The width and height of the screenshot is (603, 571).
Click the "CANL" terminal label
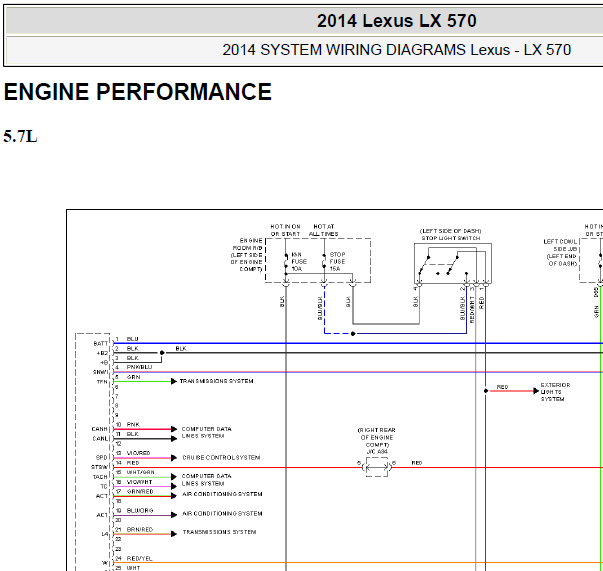(x=100, y=438)
